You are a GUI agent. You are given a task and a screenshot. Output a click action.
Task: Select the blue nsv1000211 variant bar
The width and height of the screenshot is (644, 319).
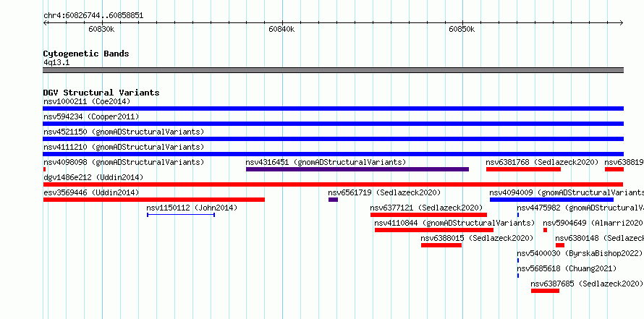coord(334,109)
